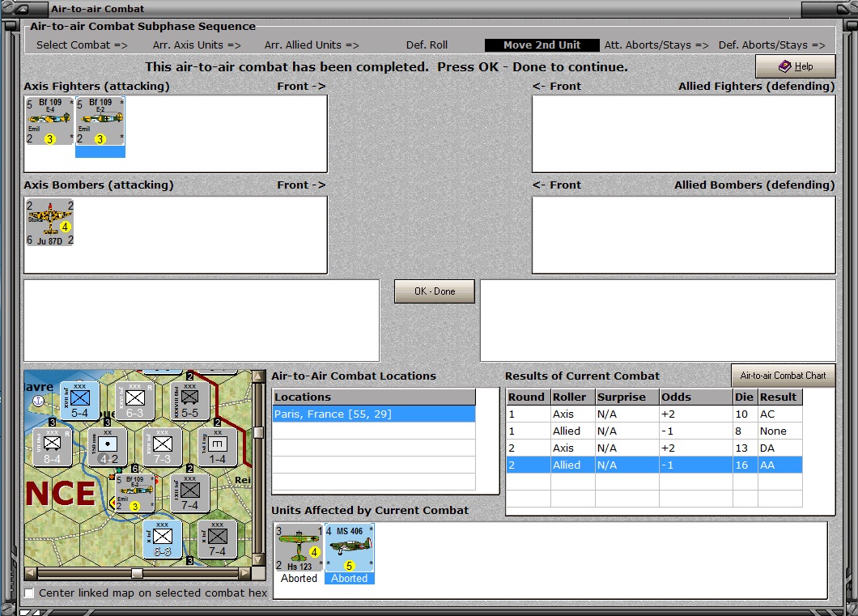The height and width of the screenshot is (616, 858).
Task: Click the 5-4 infantry counter on map
Action: [79, 401]
